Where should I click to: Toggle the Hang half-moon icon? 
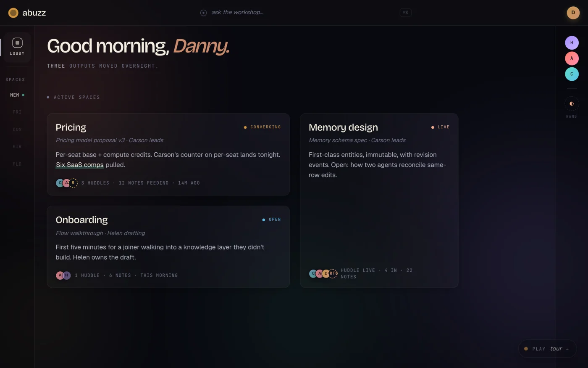tap(572, 103)
